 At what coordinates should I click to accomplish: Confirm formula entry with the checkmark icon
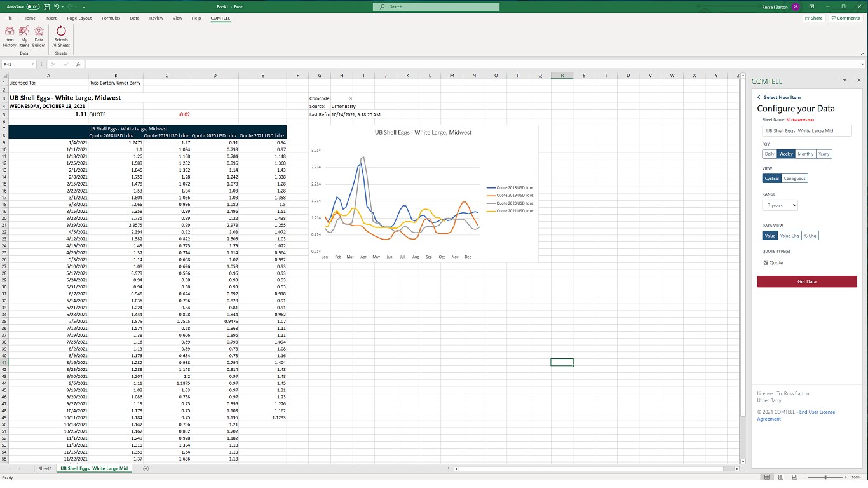coord(65,64)
